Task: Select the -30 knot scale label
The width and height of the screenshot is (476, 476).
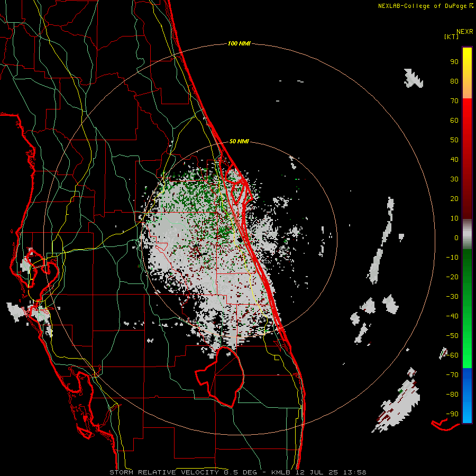Action: point(452,297)
